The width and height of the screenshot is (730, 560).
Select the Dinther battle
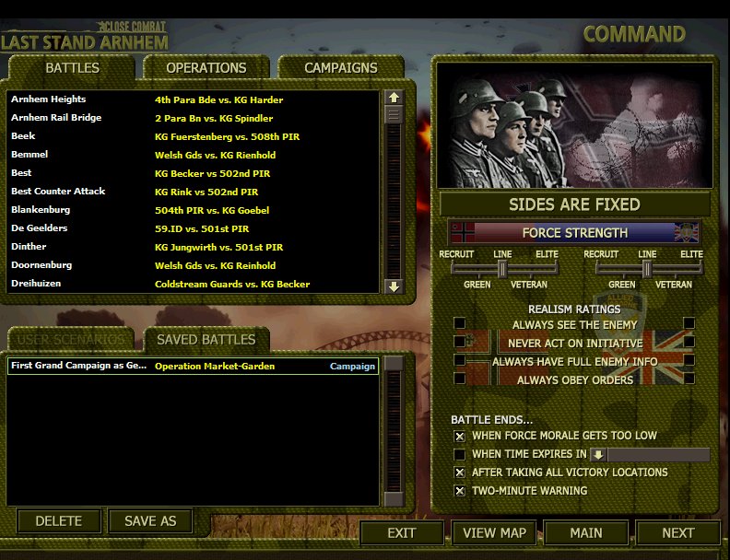[193, 247]
